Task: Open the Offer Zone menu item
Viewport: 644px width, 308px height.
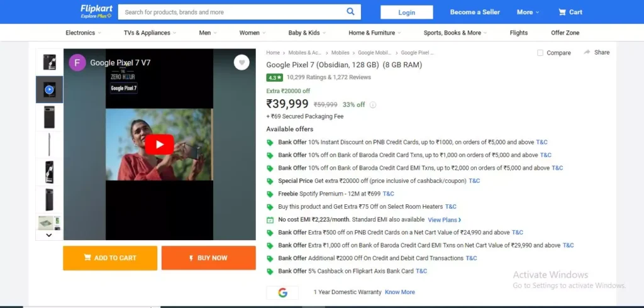Action: [565, 33]
